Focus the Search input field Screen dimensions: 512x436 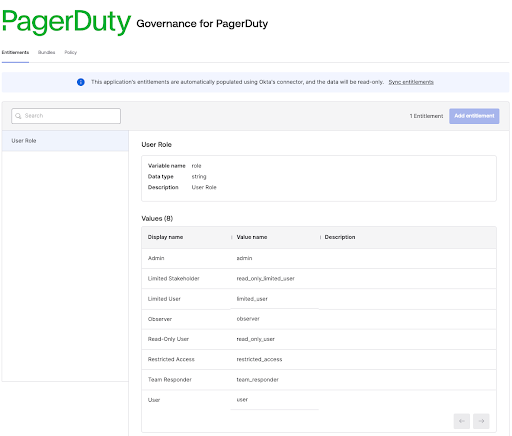click(x=66, y=116)
